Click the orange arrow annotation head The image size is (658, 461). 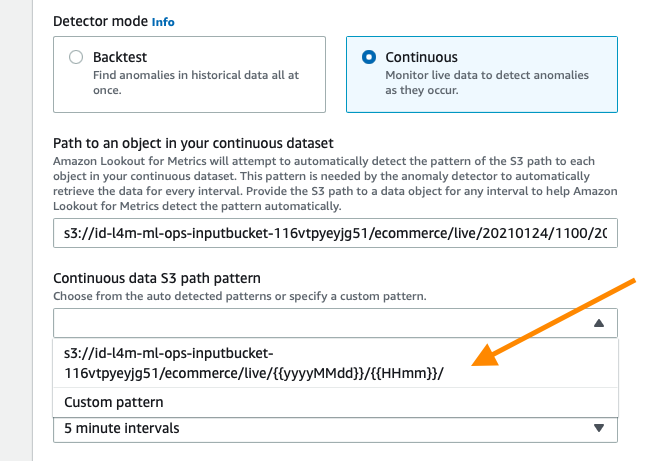click(487, 356)
